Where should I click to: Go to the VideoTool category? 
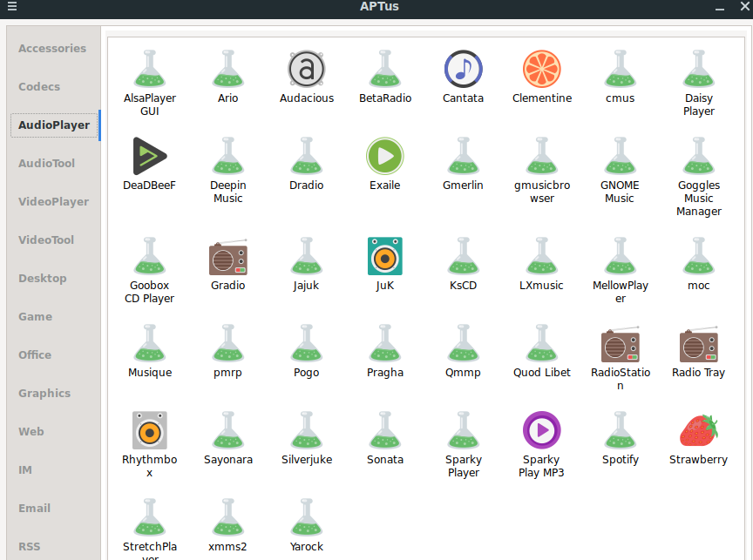[x=46, y=240]
